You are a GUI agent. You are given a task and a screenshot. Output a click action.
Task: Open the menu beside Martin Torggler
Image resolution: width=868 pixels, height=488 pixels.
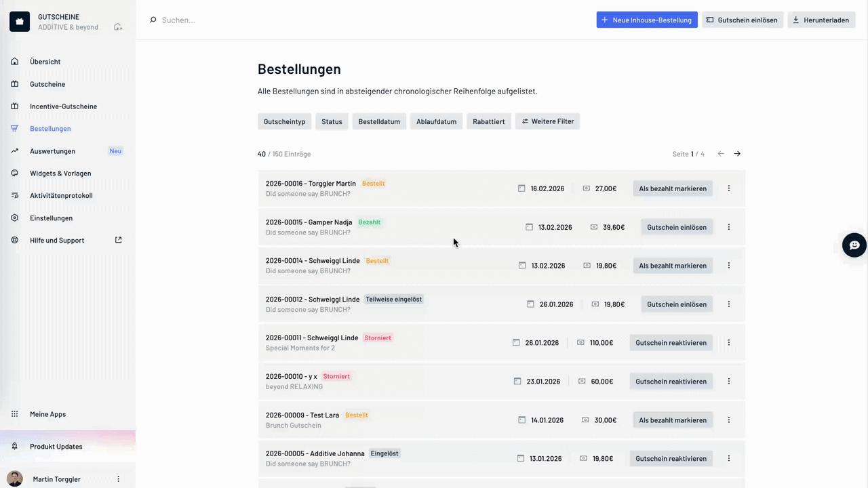[x=118, y=479]
